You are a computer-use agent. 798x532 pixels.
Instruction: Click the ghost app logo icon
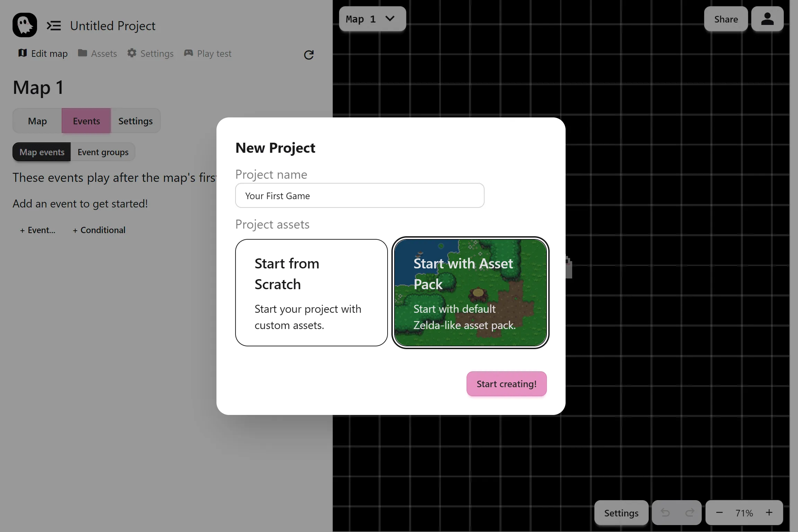pyautogui.click(x=25, y=25)
